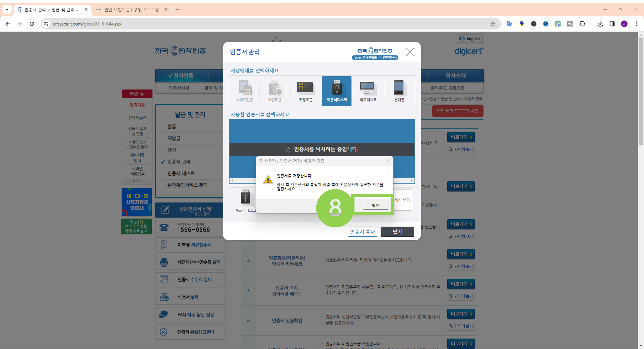This screenshot has height=349, width=644.
Task: Open the browser extensions puzzle icon
Action: 582,24
